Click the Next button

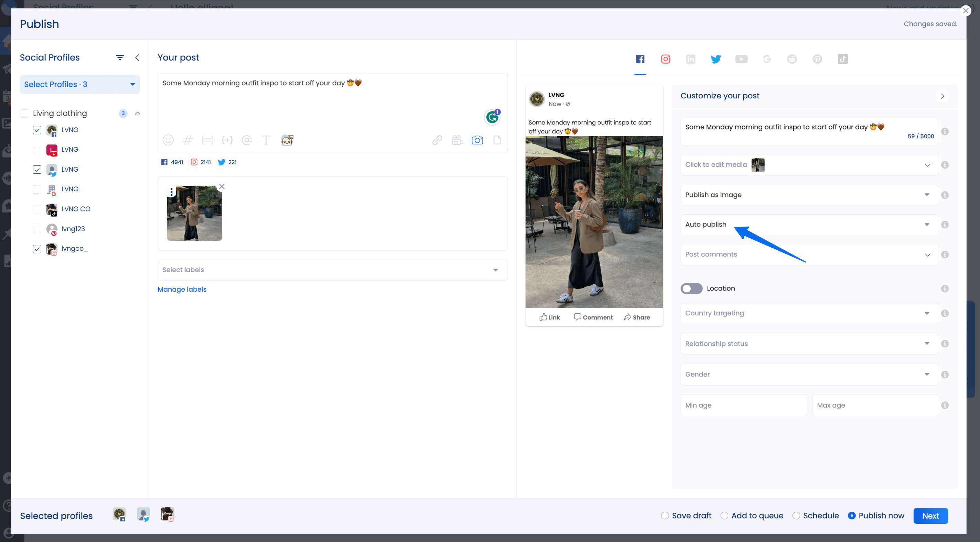(930, 516)
